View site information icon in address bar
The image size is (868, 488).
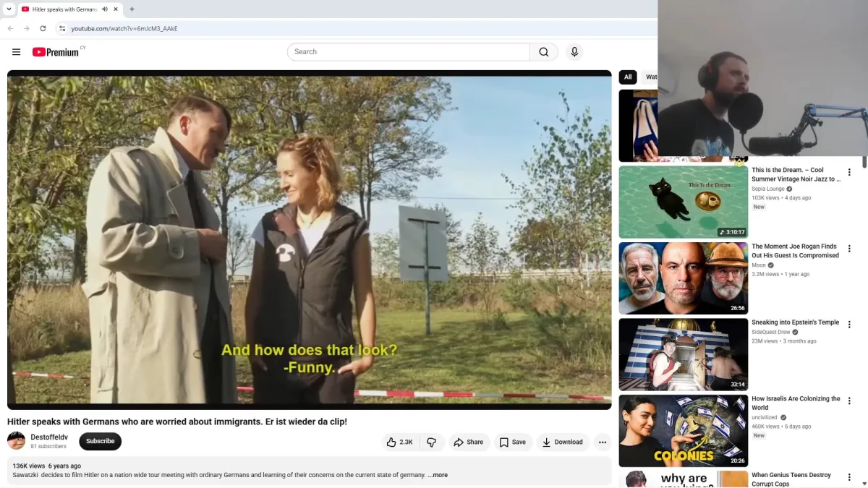coord(62,28)
